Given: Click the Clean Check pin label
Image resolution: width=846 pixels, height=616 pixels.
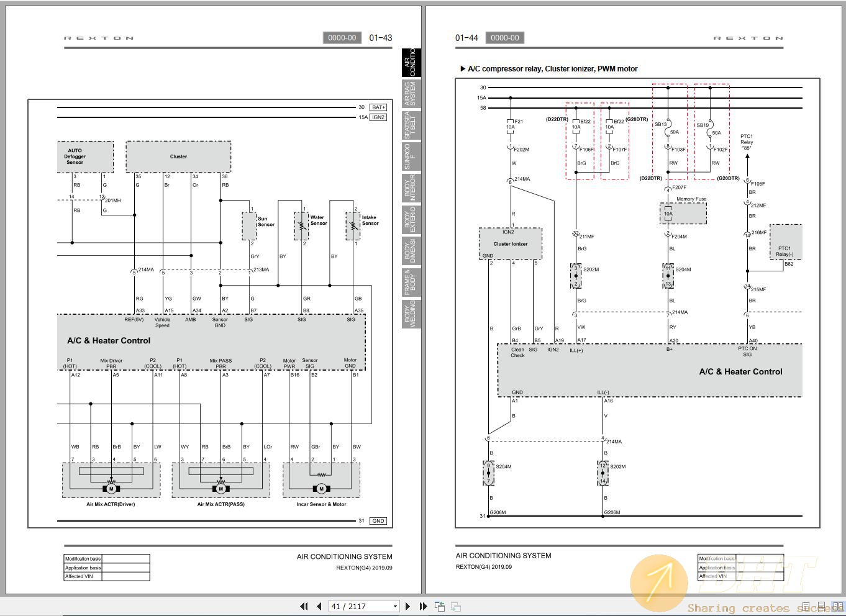Looking at the screenshot, I should click(x=517, y=352).
